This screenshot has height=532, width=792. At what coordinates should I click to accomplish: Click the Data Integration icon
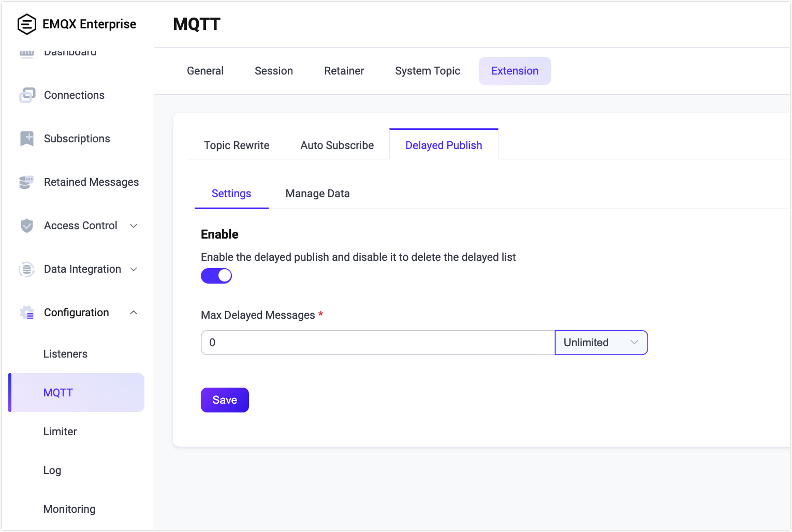[x=26, y=269]
